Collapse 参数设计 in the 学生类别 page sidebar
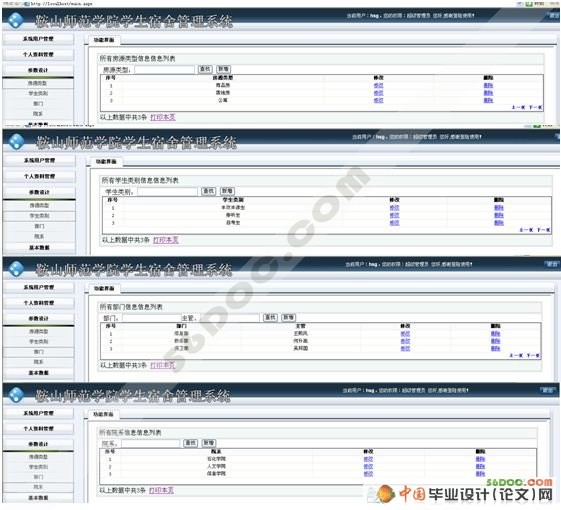The width and height of the screenshot is (561, 510). click(x=39, y=192)
